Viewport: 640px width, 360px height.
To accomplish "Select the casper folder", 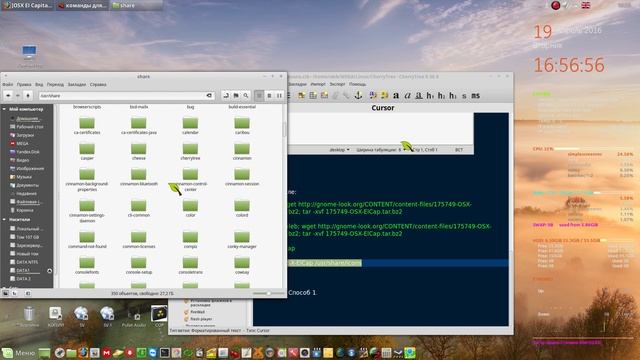I will click(87, 152).
